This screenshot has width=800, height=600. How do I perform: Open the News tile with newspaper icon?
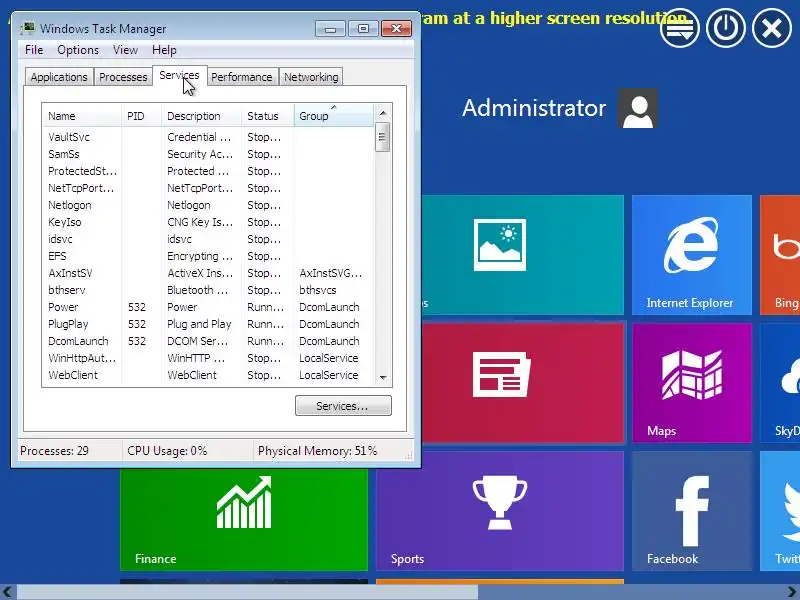point(522,382)
